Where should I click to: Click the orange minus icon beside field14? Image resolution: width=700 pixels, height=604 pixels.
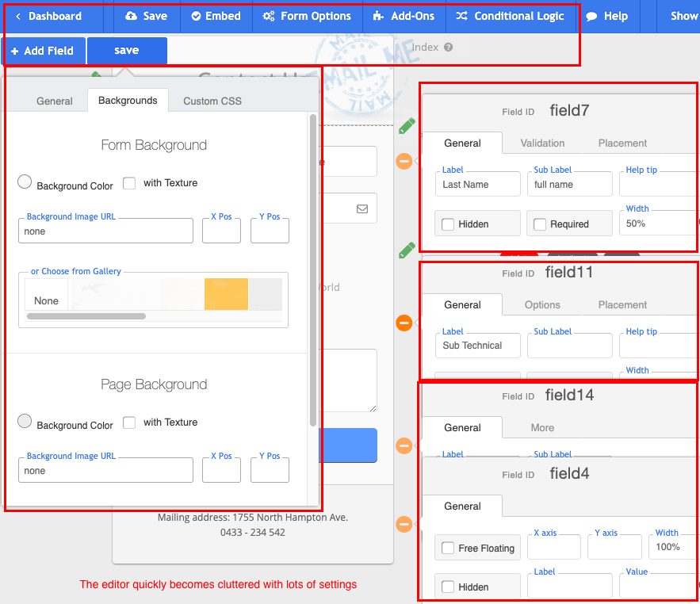click(x=404, y=446)
